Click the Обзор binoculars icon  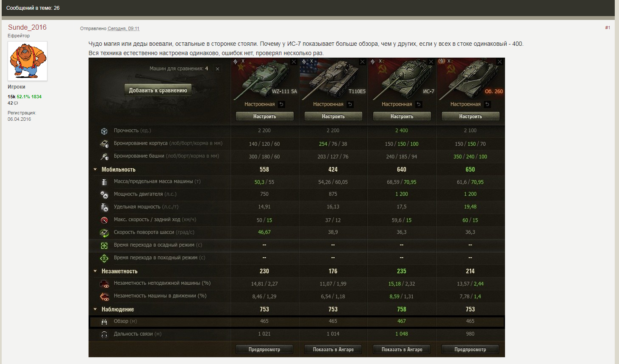104,322
